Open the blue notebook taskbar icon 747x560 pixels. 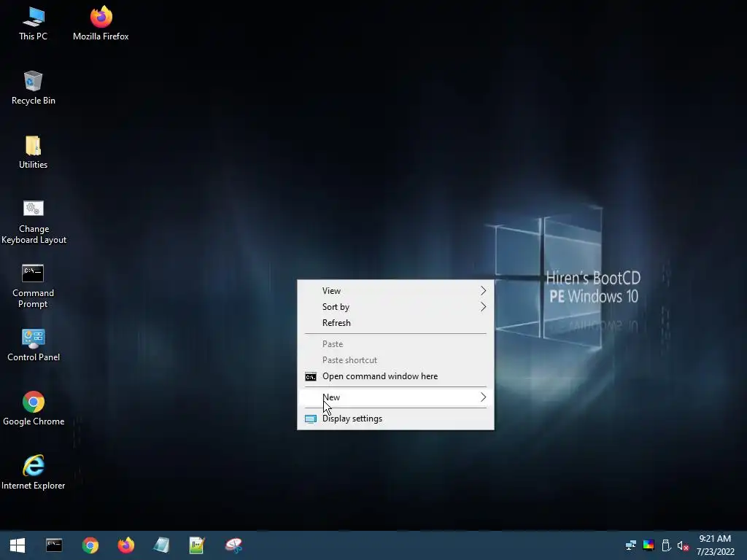161,545
